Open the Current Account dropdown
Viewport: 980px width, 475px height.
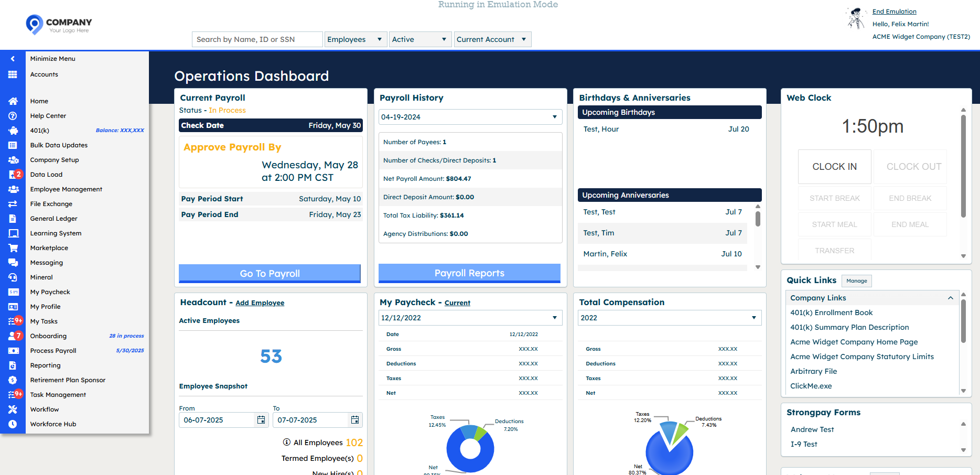(x=493, y=39)
